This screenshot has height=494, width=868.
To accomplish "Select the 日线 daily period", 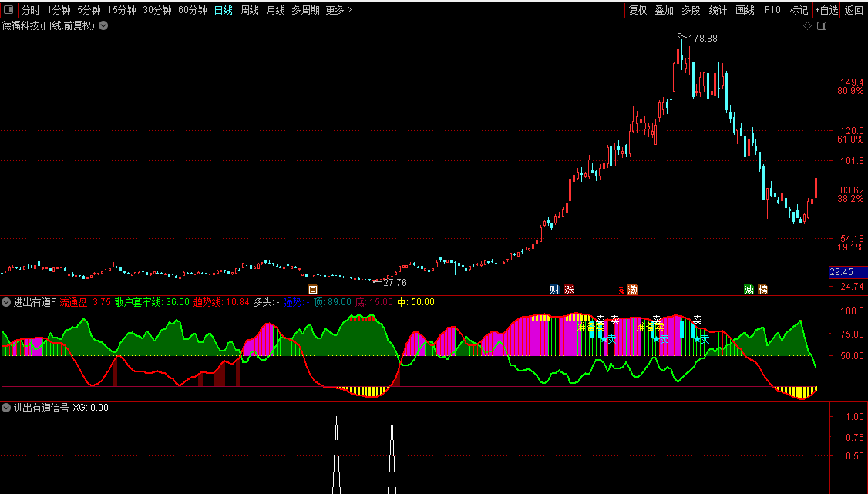I will click(224, 10).
